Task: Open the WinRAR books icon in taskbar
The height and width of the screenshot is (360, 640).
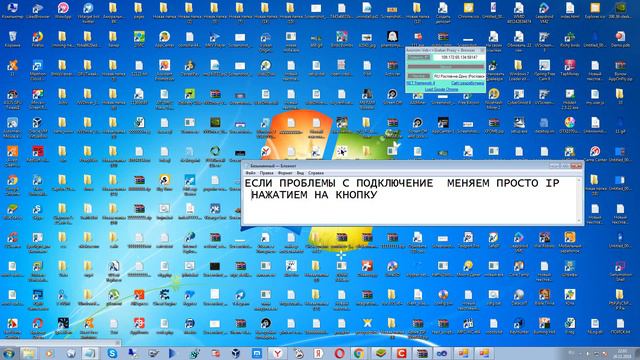Action: [x=422, y=353]
